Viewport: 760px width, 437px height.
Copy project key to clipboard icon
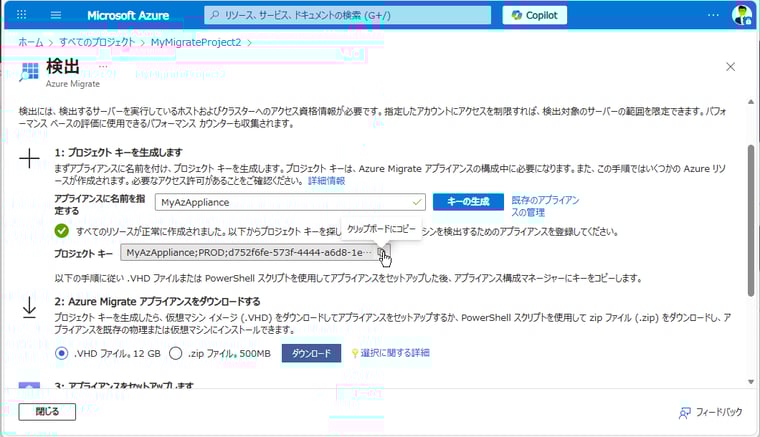(383, 252)
